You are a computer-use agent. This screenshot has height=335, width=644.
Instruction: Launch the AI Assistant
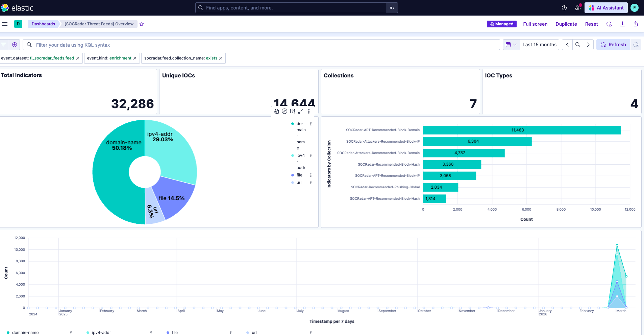(x=606, y=8)
